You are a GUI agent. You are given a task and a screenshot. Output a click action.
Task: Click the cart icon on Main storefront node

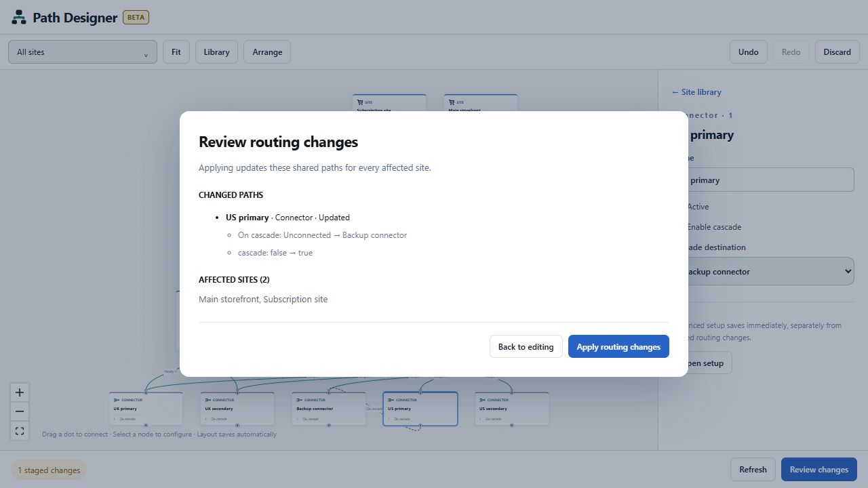pyautogui.click(x=452, y=102)
